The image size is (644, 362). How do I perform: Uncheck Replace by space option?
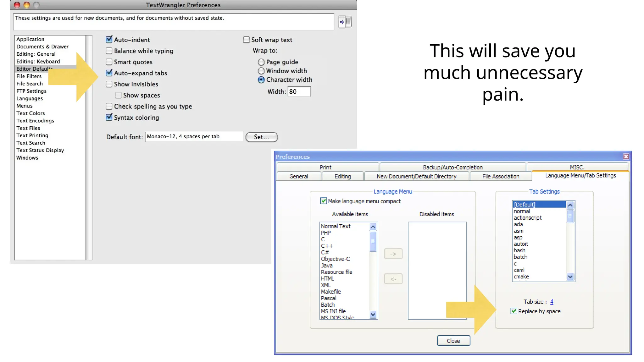(514, 311)
